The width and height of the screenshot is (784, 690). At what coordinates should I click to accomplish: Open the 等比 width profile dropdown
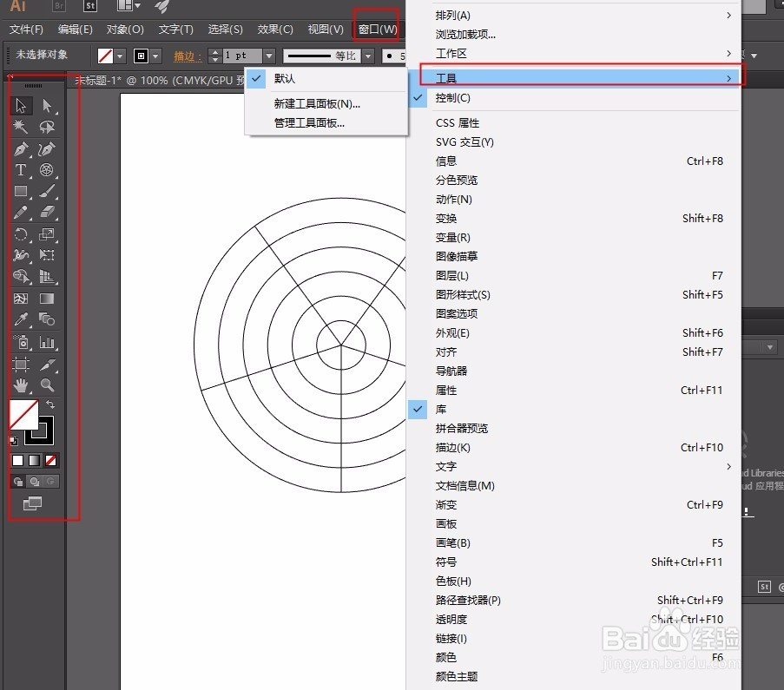tap(368, 56)
